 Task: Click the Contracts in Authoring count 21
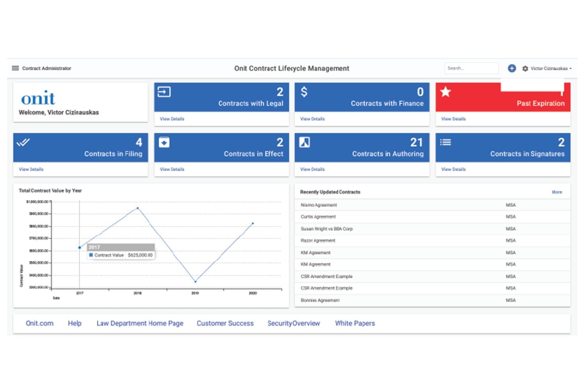416,142
